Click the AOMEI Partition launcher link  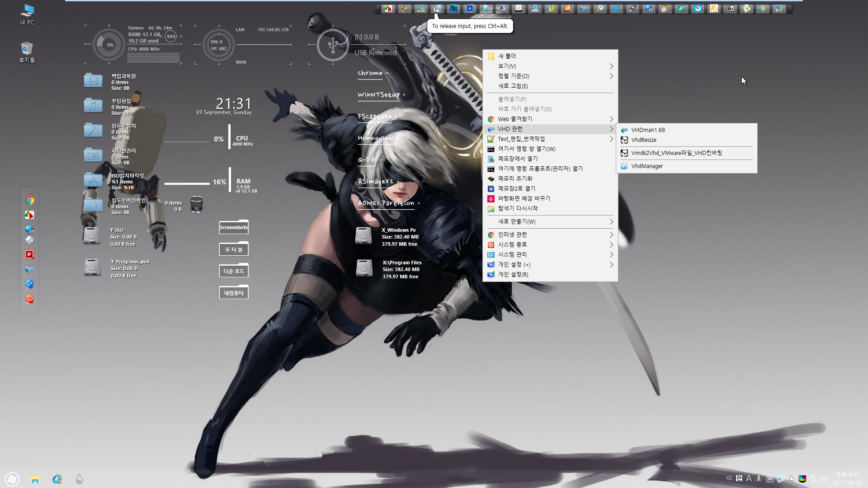coord(387,203)
